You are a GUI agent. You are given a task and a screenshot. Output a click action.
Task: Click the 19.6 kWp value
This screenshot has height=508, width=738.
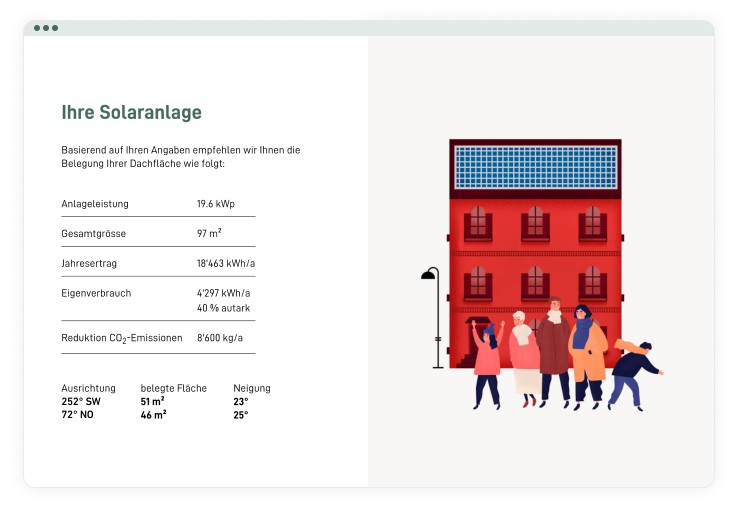pos(215,204)
